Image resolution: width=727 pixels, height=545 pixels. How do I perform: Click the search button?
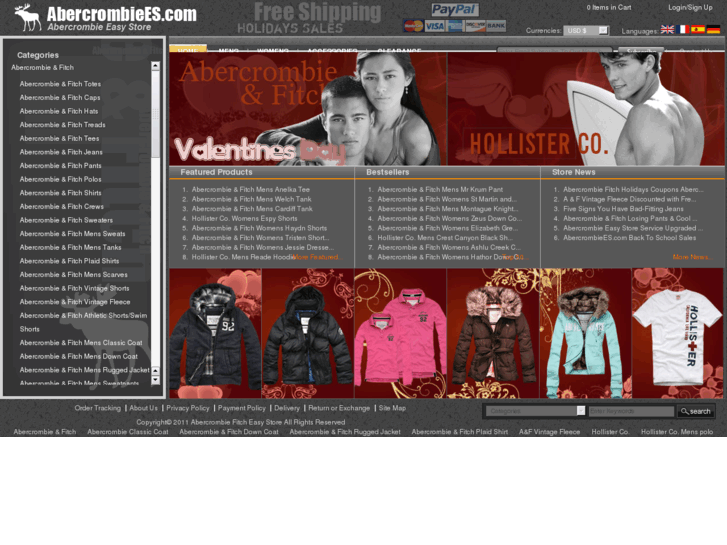click(695, 411)
